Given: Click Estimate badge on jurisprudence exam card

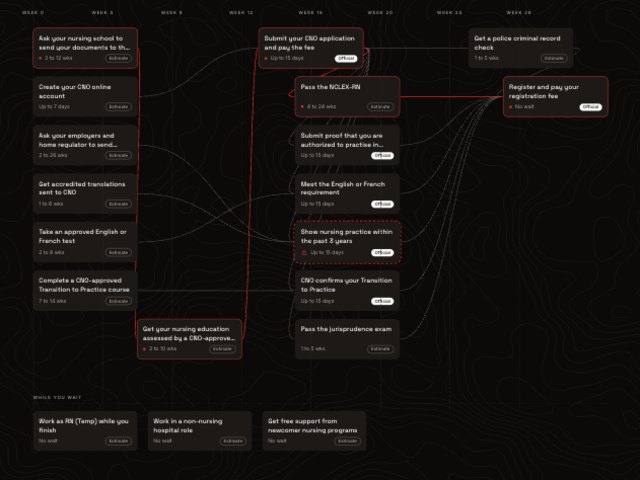Looking at the screenshot, I should (x=380, y=349).
